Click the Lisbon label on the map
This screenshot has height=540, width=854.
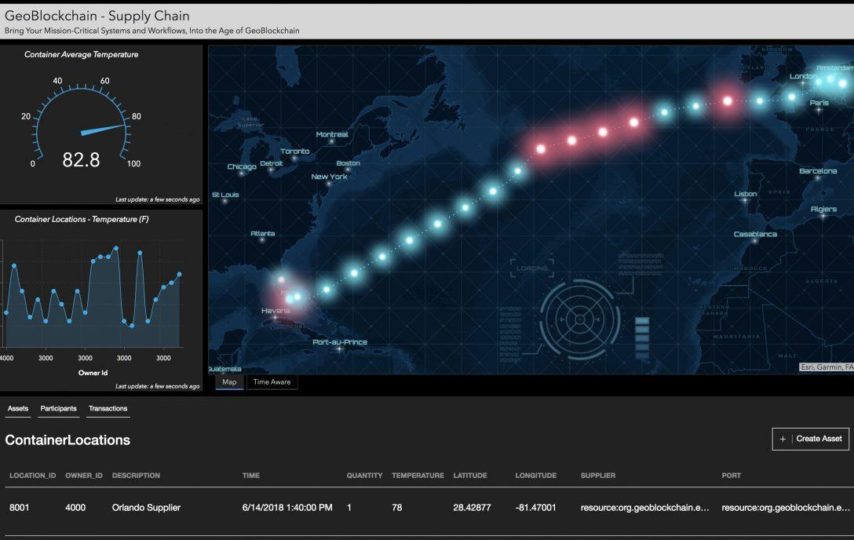point(745,194)
